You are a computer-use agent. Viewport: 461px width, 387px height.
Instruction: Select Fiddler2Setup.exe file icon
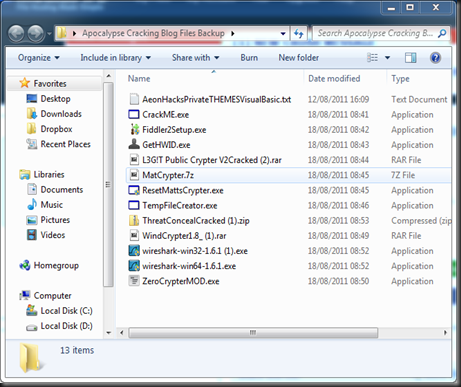point(134,129)
